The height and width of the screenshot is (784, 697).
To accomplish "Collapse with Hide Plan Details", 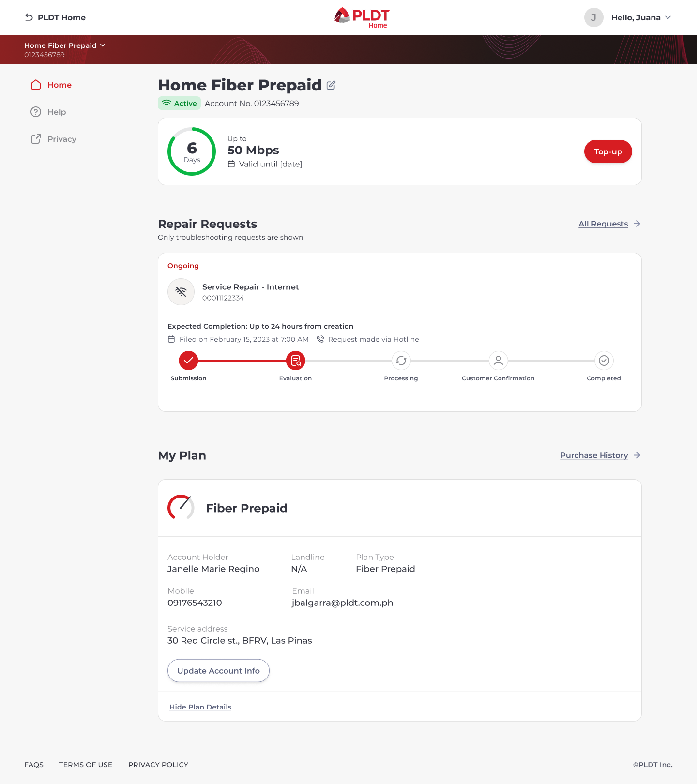I will click(200, 707).
